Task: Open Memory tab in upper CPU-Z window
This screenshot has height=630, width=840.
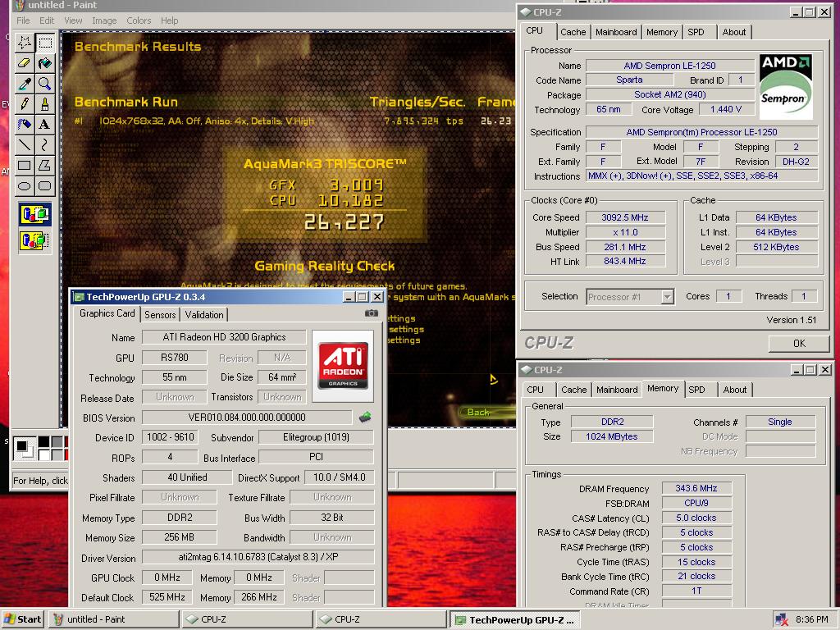Action: point(662,32)
